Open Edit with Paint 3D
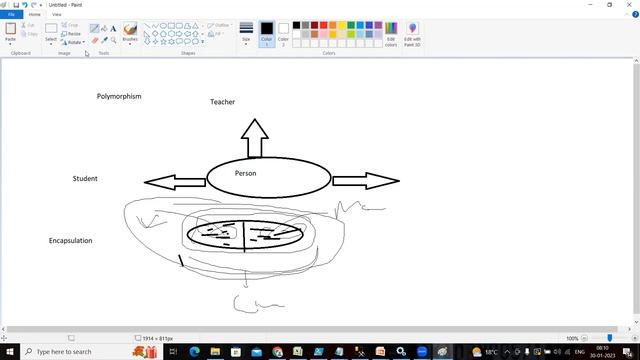The width and height of the screenshot is (640, 360). [x=412, y=34]
